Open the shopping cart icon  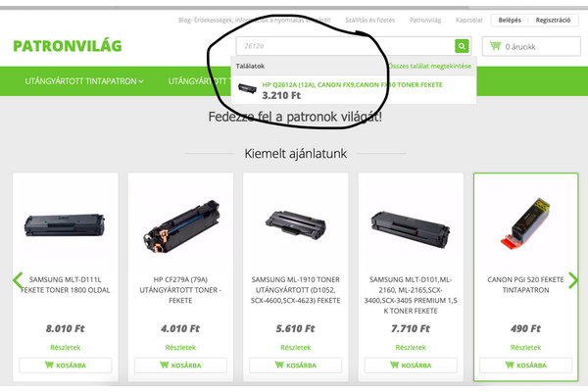(495, 46)
